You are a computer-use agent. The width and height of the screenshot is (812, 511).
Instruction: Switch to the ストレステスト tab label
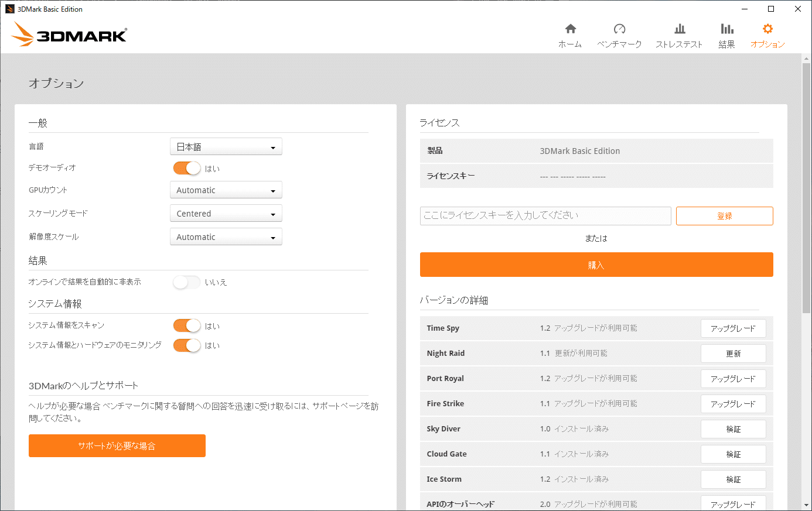pos(679,44)
